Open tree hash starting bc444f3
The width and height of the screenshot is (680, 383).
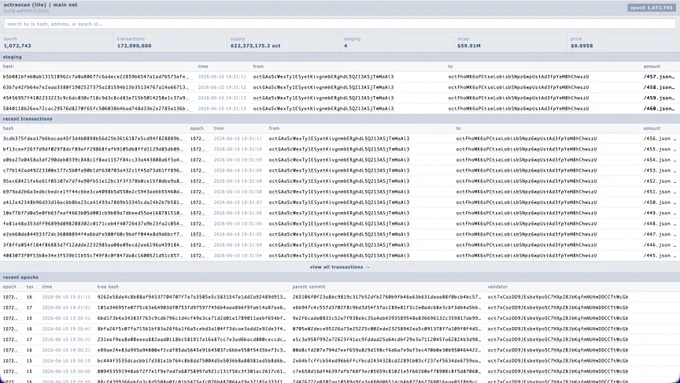192,361
